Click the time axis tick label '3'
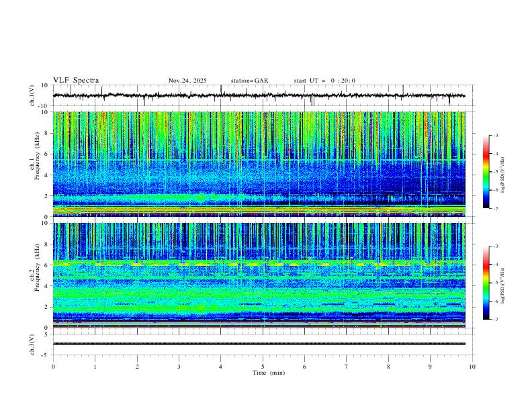 pos(179,367)
